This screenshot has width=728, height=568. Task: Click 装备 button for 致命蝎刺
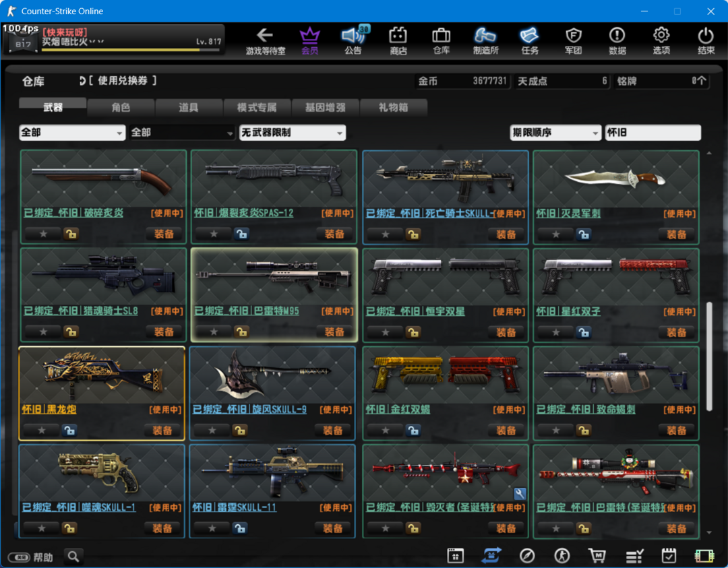(x=677, y=430)
